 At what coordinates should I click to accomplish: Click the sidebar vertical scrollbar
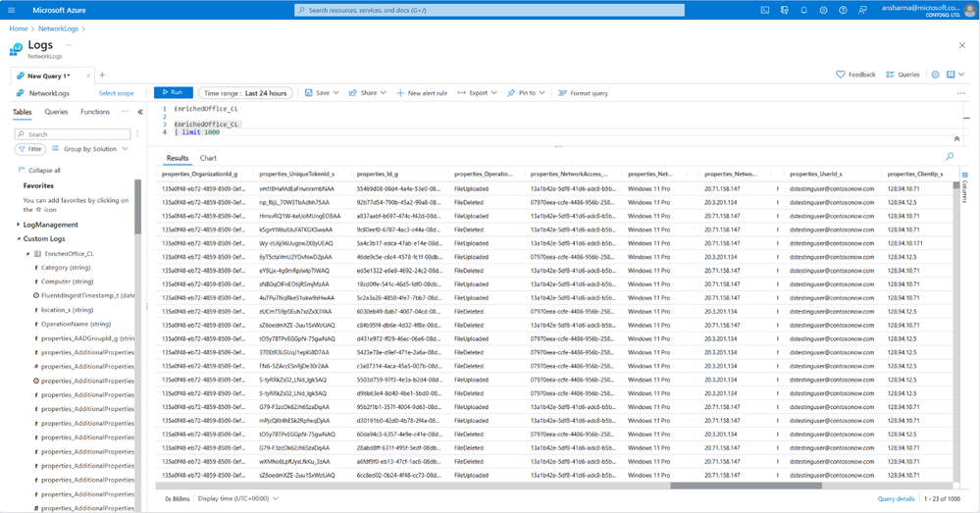[x=138, y=206]
